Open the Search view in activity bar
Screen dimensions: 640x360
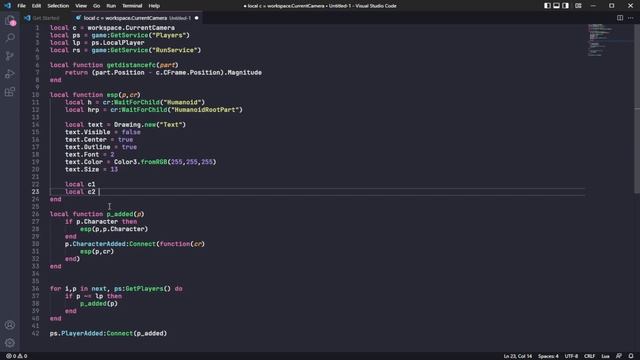10,38
